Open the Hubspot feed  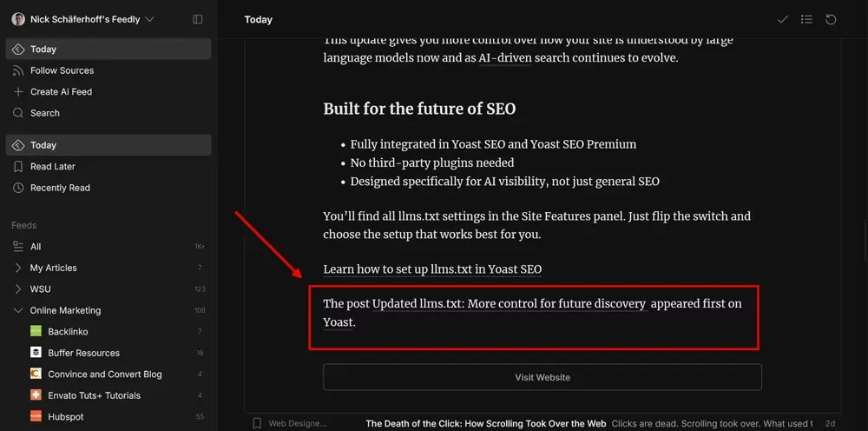tap(66, 416)
